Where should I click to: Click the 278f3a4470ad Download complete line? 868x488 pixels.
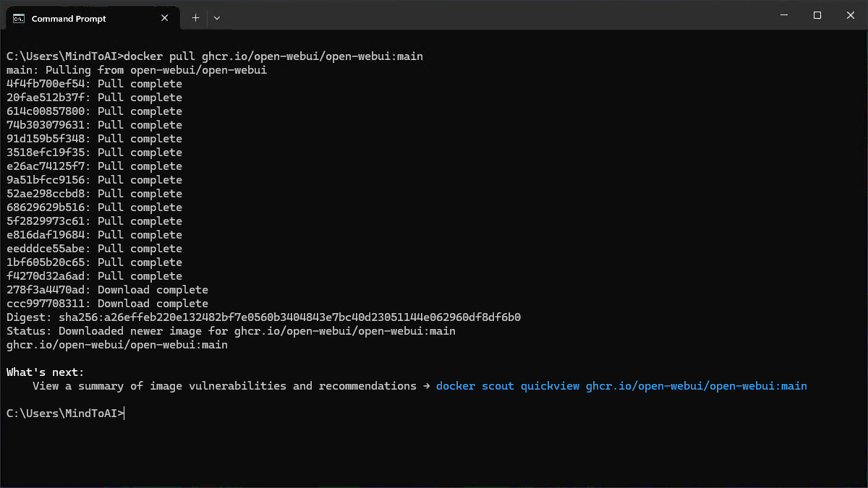click(107, 290)
